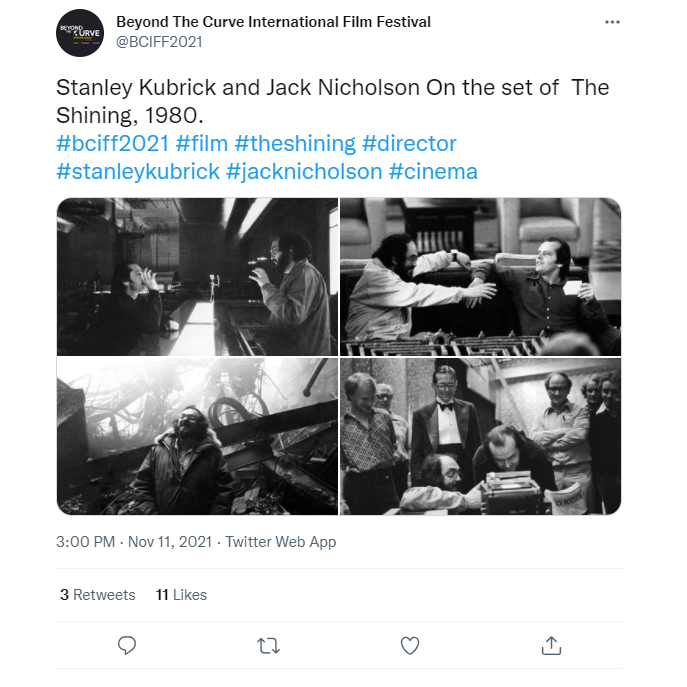Open the share tweet icon
This screenshot has height=687, width=687.
pyautogui.click(x=551, y=645)
